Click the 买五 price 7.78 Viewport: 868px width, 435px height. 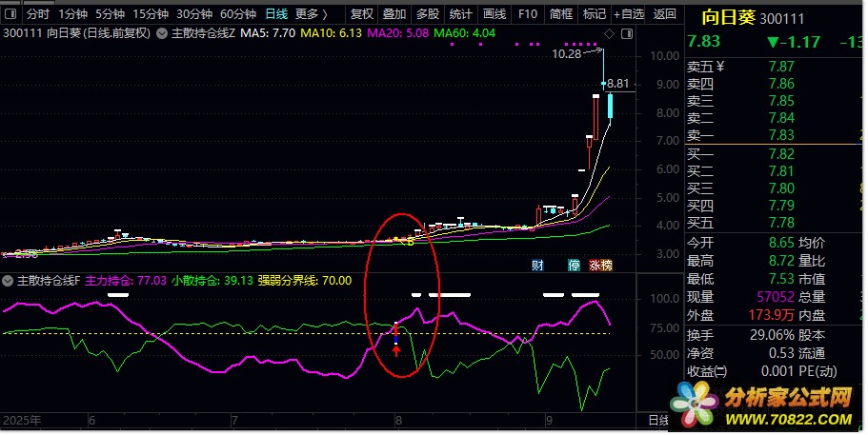point(781,223)
